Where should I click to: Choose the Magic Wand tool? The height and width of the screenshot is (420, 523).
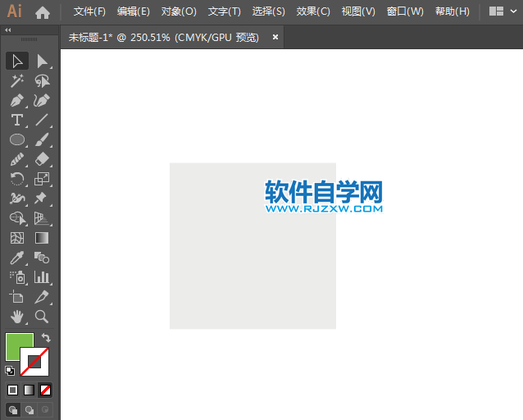click(17, 80)
